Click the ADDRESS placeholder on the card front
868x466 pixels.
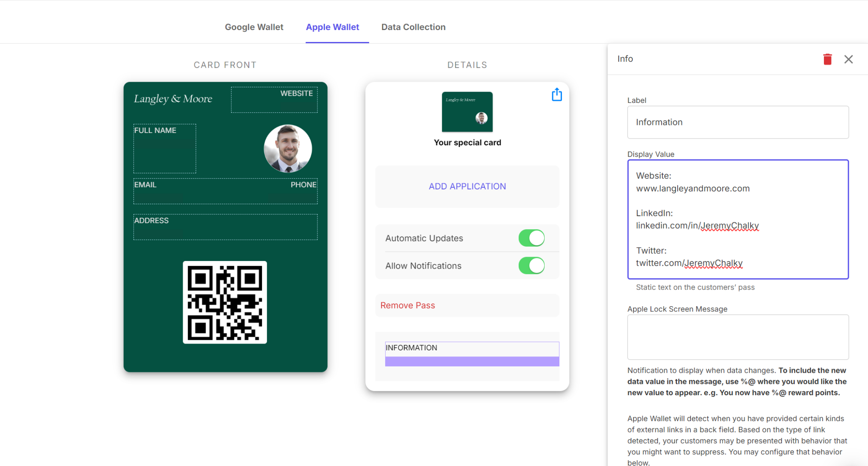tap(225, 226)
